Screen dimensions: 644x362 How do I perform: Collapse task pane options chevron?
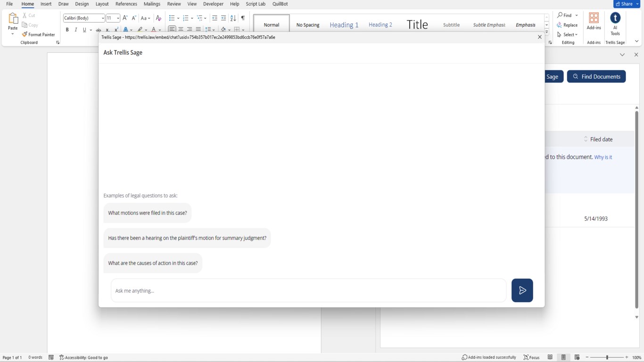(x=622, y=55)
